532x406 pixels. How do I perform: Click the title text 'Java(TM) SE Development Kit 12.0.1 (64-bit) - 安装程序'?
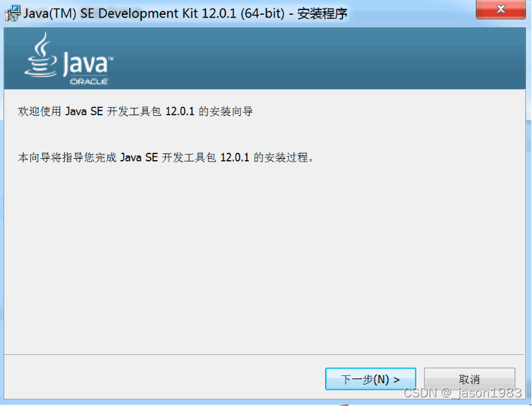tap(185, 14)
